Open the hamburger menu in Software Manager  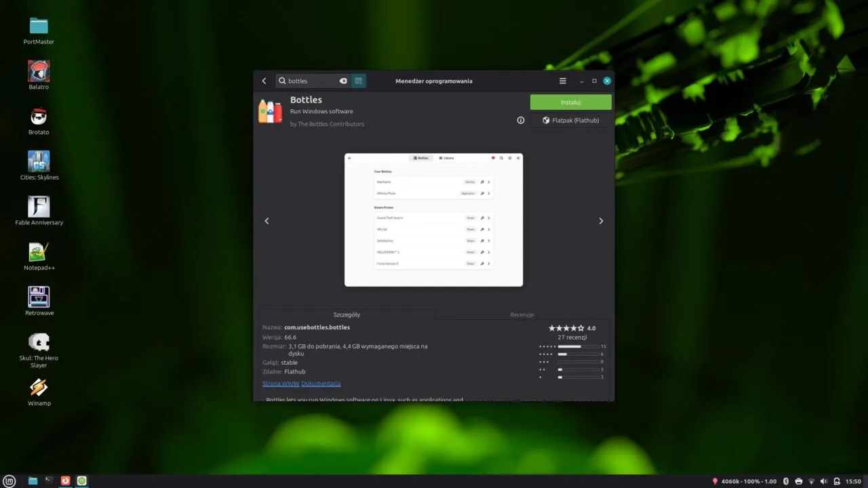pos(562,81)
